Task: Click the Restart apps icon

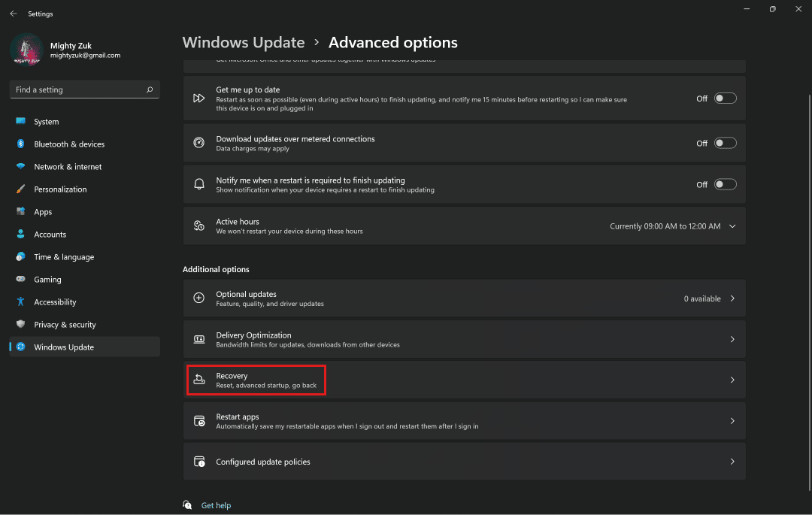Action: coord(198,421)
